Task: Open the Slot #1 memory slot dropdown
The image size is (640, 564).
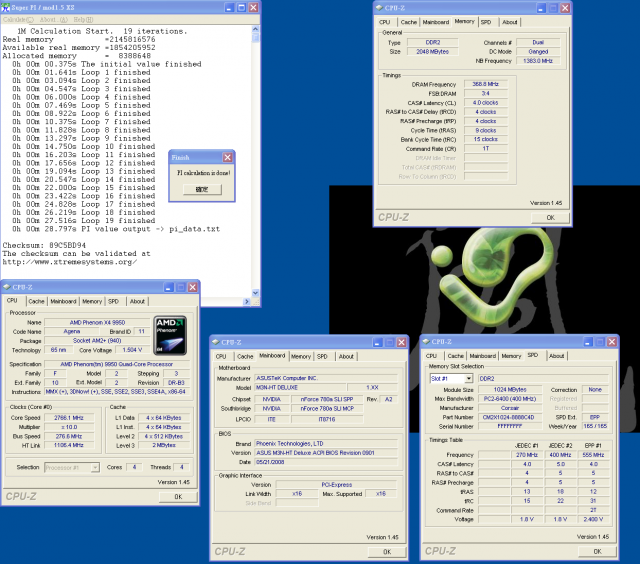Action: [x=469, y=378]
